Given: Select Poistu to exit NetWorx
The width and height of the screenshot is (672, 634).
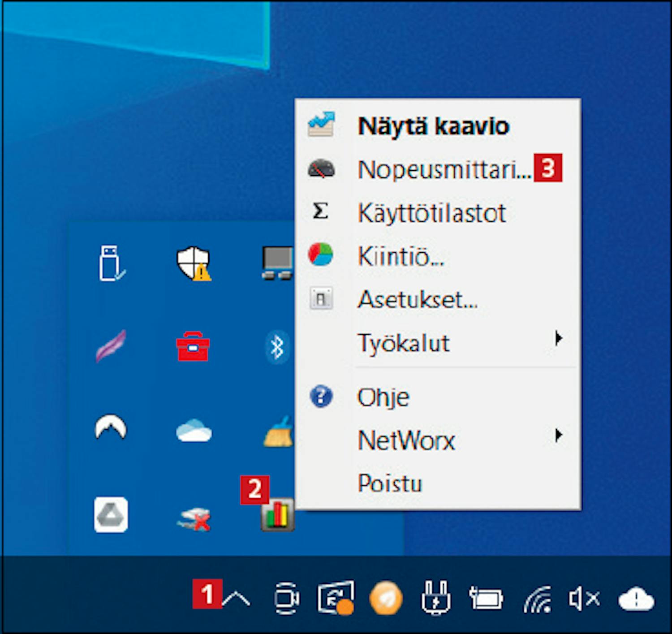Looking at the screenshot, I should pos(390,483).
